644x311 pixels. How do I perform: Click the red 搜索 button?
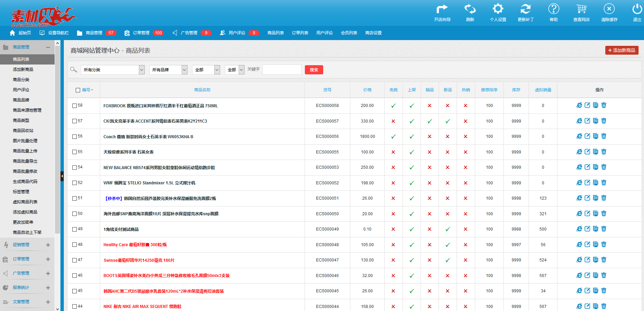coord(314,70)
